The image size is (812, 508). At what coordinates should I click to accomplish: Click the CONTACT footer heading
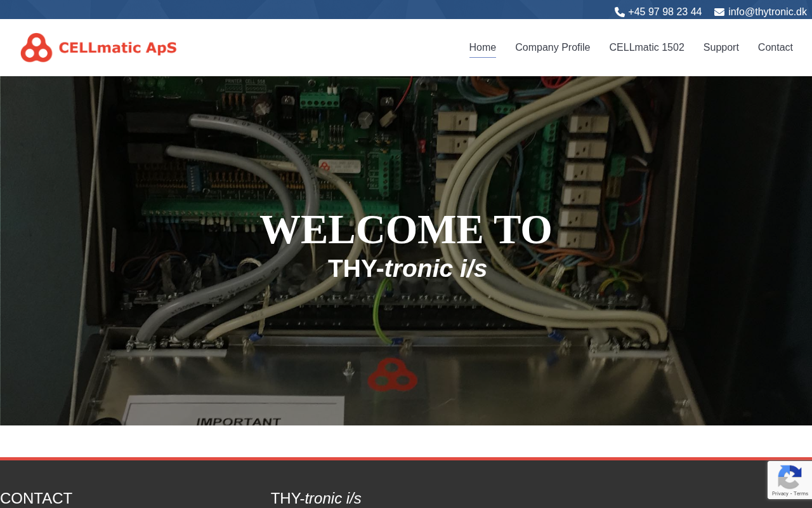36,498
